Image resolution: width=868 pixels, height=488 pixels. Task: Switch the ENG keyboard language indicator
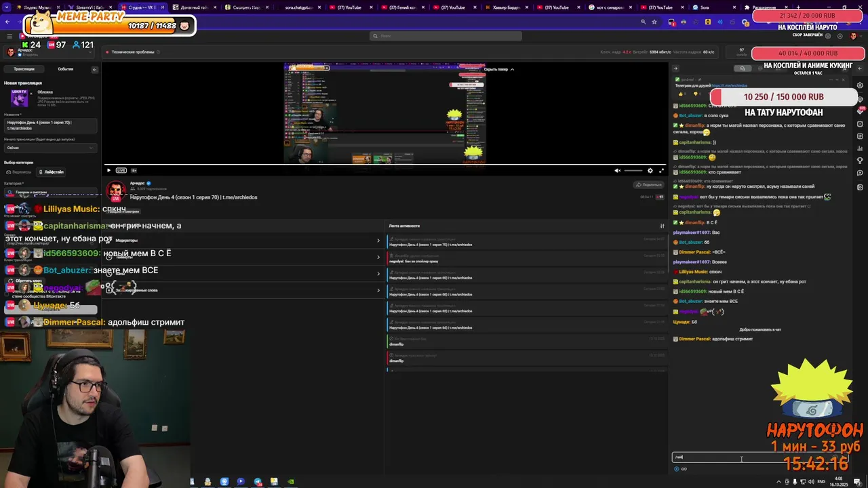pyautogui.click(x=821, y=482)
